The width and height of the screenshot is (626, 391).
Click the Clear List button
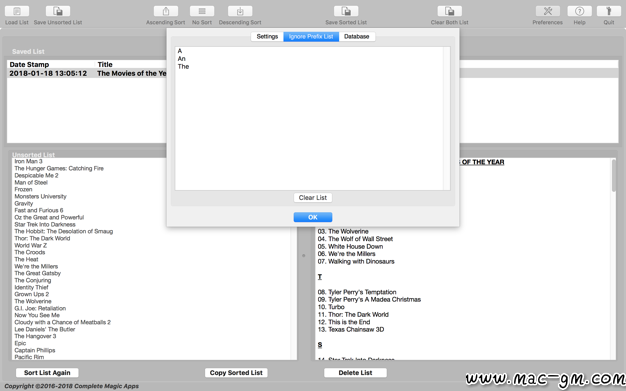coord(313,198)
